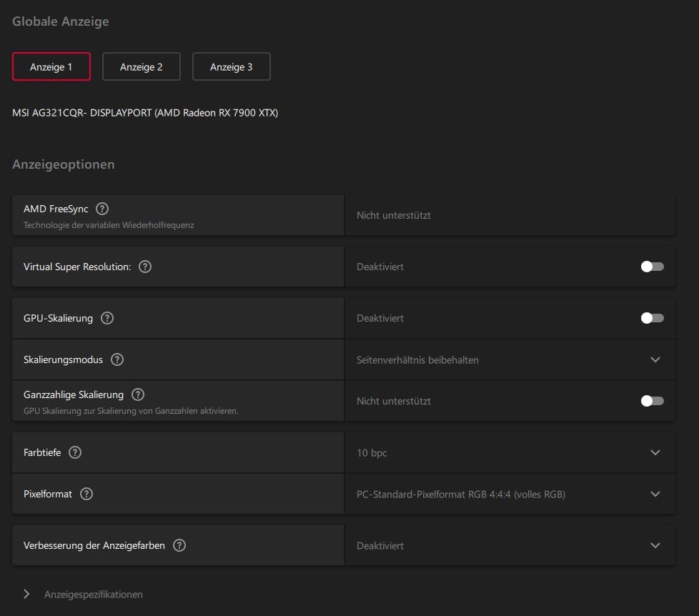
Task: Click the AMD FreeSync 'Nicht unterstützt' status
Action: click(394, 215)
